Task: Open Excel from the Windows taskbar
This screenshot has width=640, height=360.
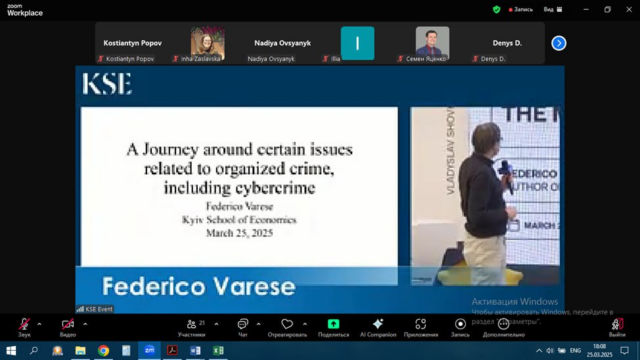Action: 218,351
